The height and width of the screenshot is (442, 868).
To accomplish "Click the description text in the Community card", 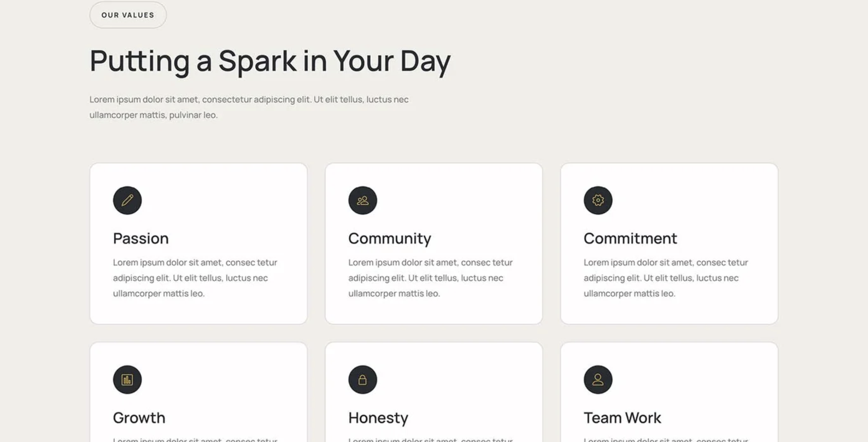I will pyautogui.click(x=430, y=278).
